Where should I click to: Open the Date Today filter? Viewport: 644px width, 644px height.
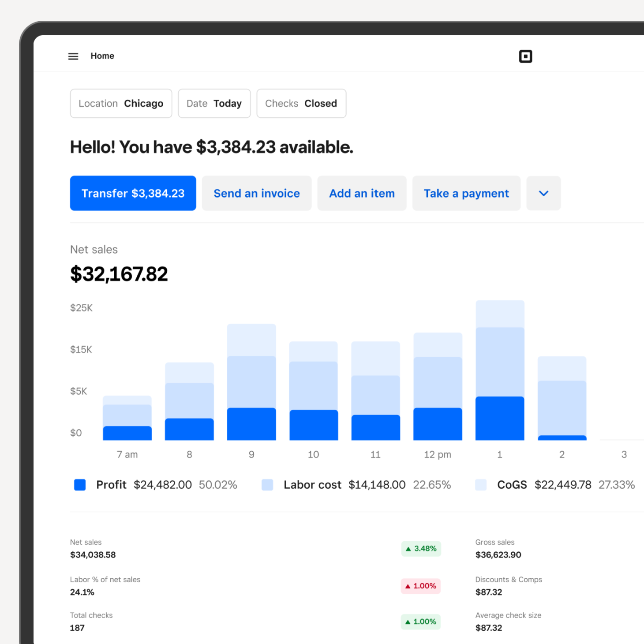[x=214, y=104]
